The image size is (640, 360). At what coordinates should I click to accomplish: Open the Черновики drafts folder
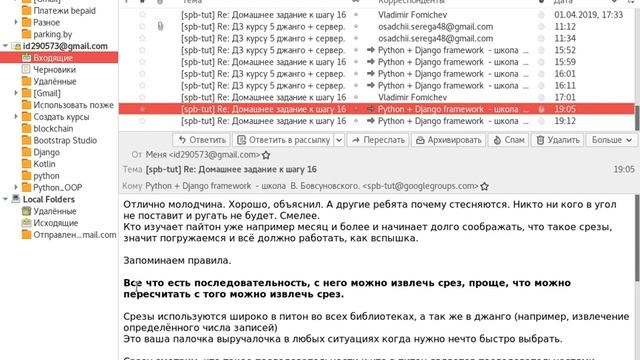click(x=54, y=70)
